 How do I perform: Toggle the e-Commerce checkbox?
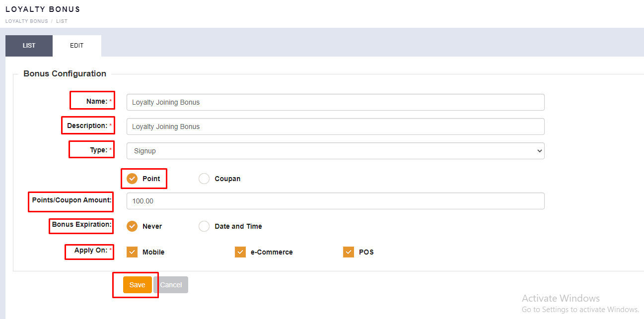(240, 252)
